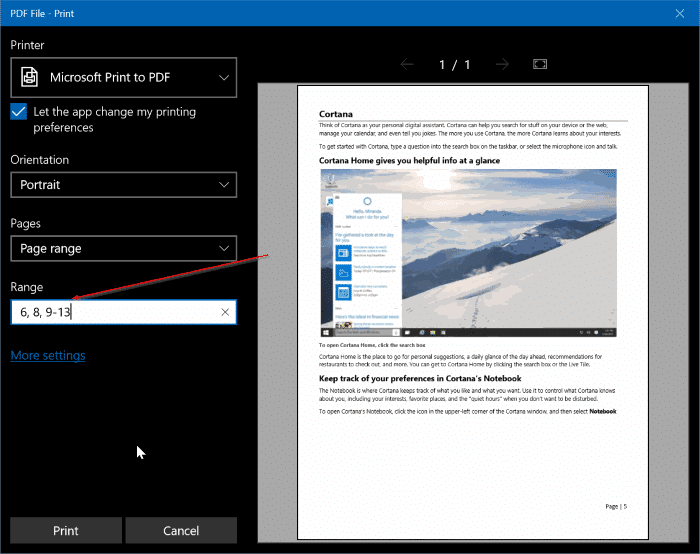The image size is (700, 554).
Task: Click the Range label
Action: 27,287
